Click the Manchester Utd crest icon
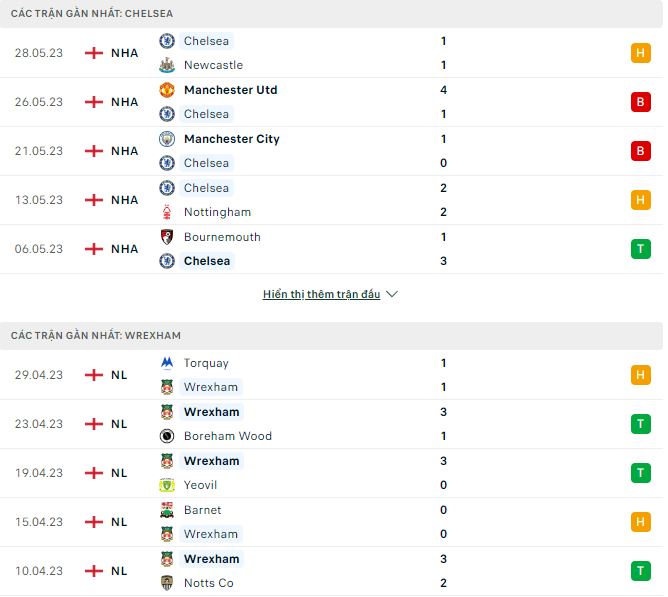The image size is (668, 597). click(x=167, y=90)
